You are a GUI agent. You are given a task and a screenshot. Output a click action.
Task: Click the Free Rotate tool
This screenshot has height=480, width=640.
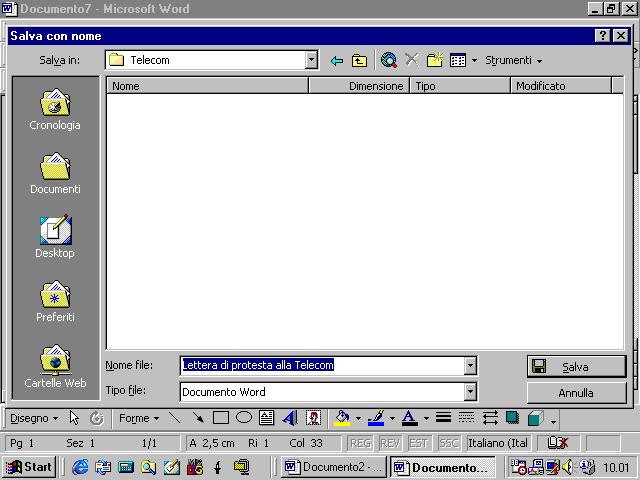(97, 418)
